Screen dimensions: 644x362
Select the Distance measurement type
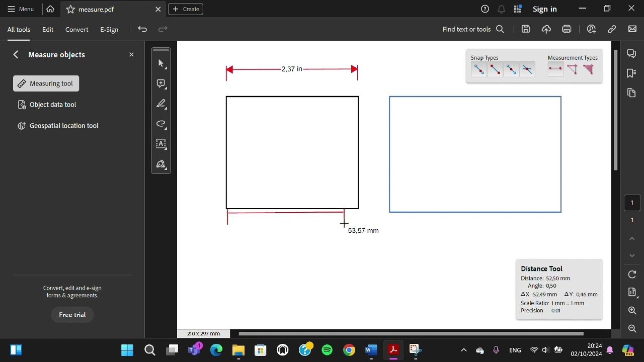click(555, 69)
